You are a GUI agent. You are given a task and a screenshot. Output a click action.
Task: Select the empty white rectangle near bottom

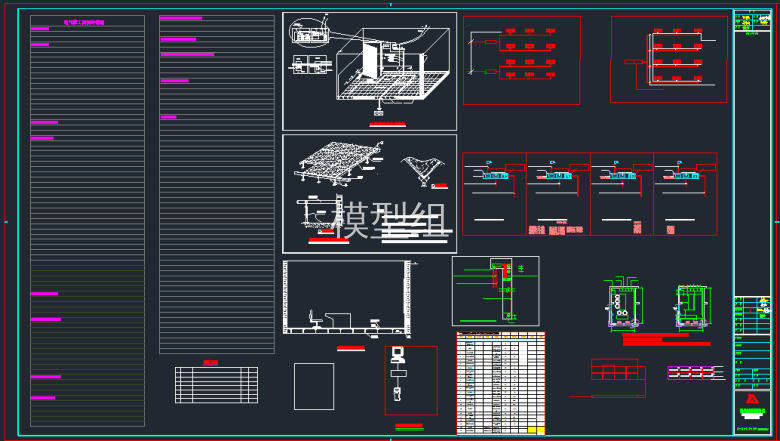[313, 386]
